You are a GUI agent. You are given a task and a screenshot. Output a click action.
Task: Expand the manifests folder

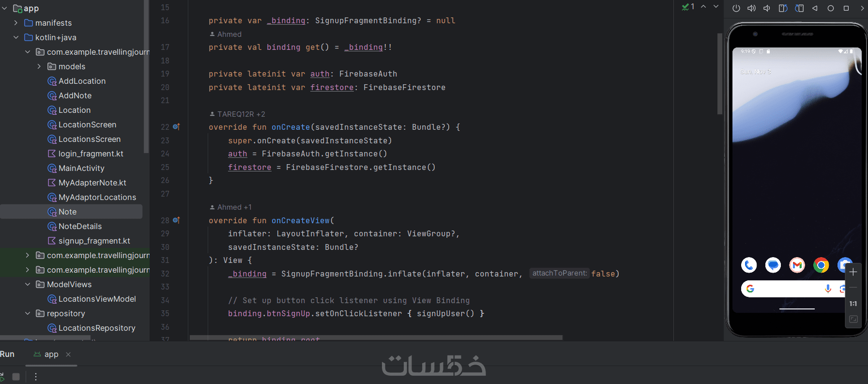coord(16,23)
